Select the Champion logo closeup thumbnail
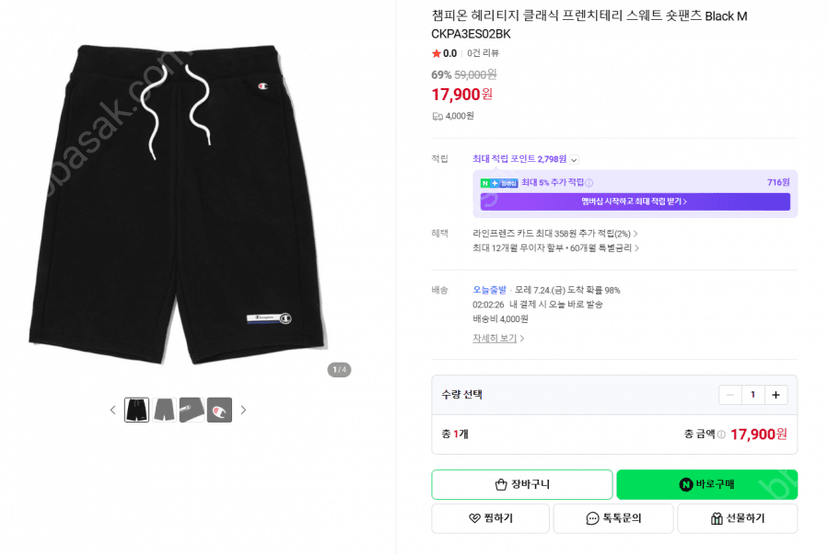Image resolution: width=828 pixels, height=554 pixels. pyautogui.click(x=219, y=410)
